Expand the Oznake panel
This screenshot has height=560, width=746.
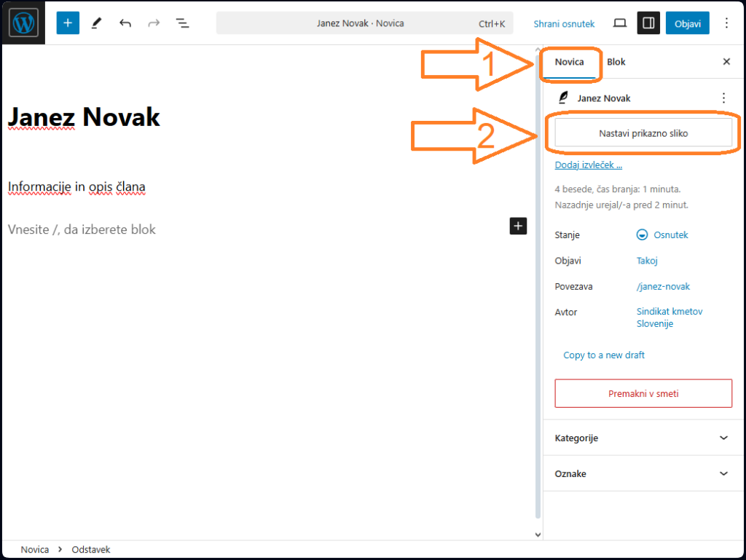643,473
